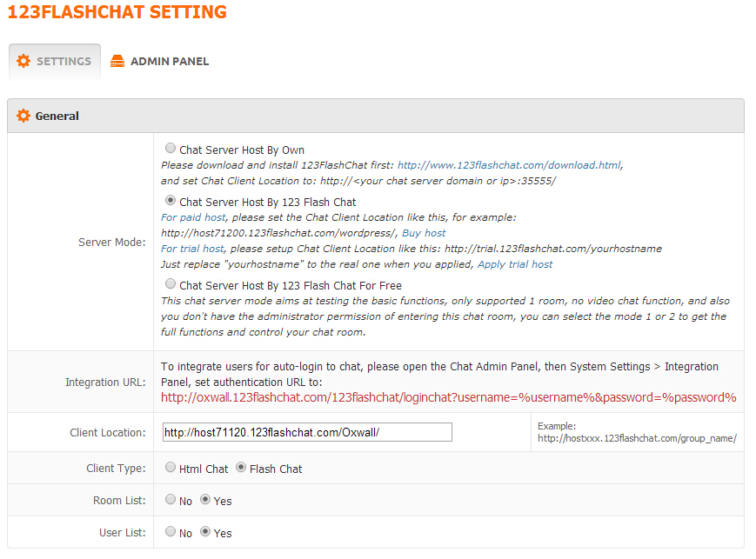Select Flash Chat client type
The width and height of the screenshot is (756, 559).
coord(241,468)
